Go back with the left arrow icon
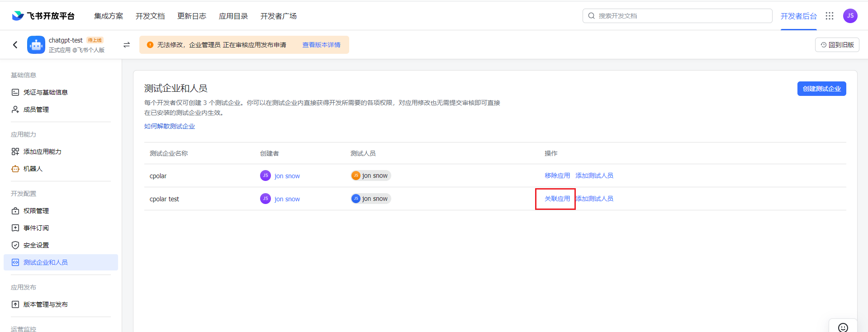 point(15,45)
